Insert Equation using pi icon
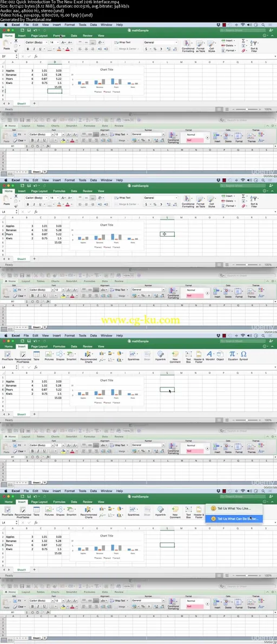 [233, 355]
